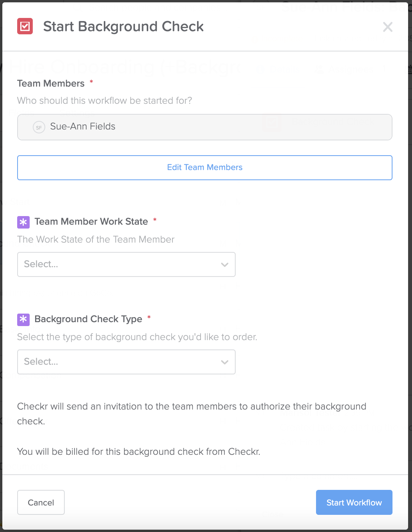
Task: Click the purple asterisk icon for Team Member Work State
Action: click(x=23, y=222)
